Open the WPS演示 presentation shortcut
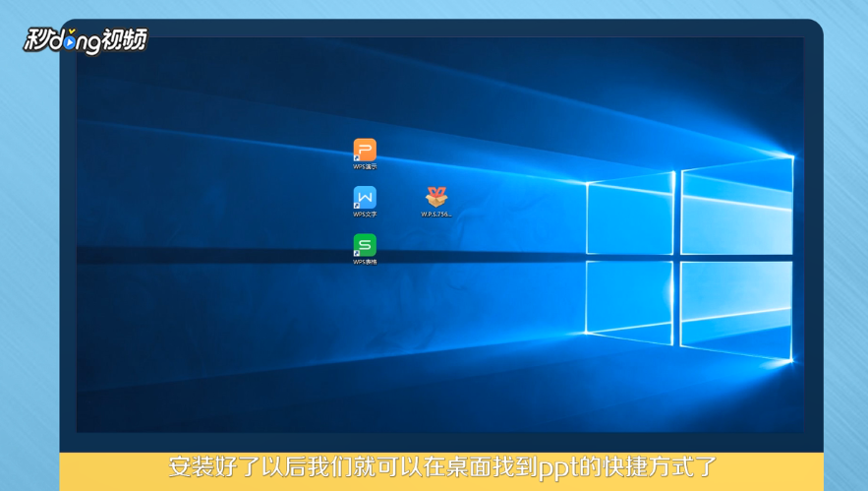The width and height of the screenshot is (868, 491). click(x=365, y=150)
